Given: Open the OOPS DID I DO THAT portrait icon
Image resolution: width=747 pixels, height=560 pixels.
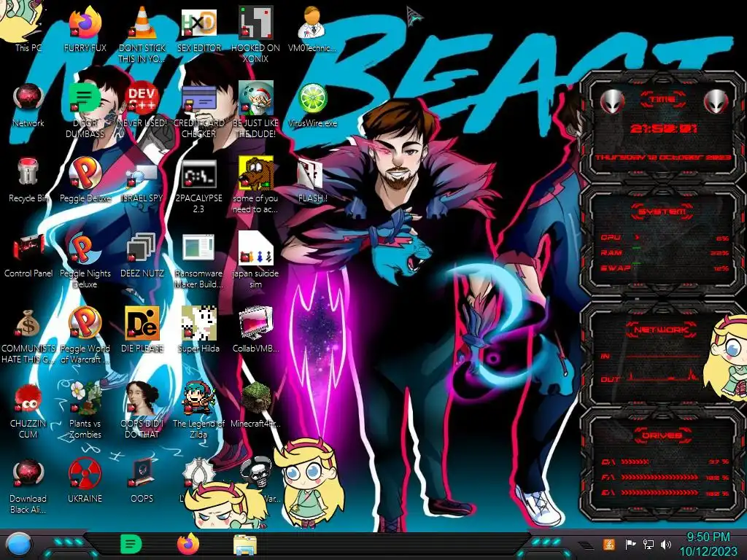Looking at the screenshot, I should coord(142,398).
